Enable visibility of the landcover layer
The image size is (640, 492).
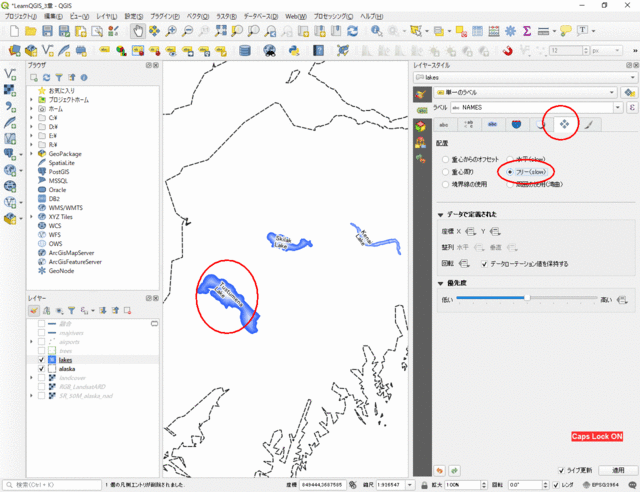tap(41, 378)
